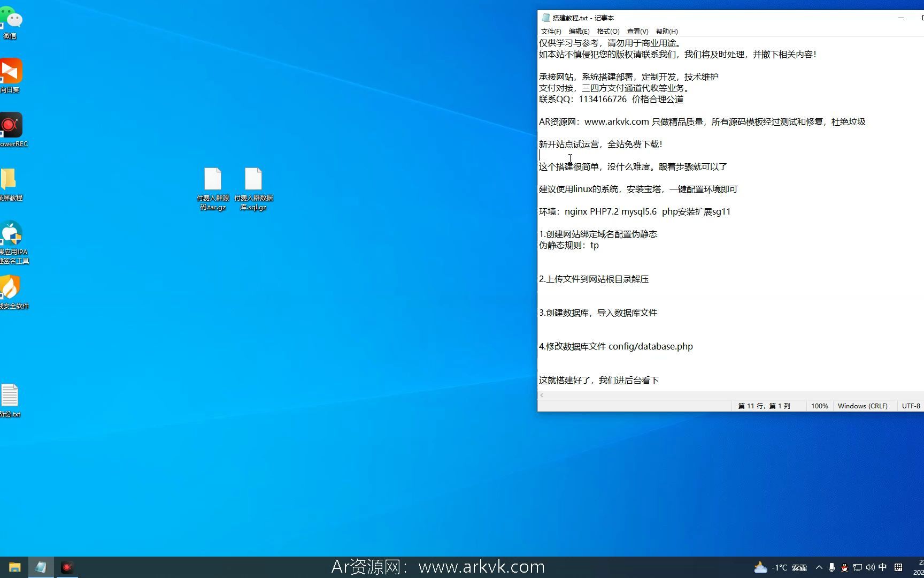This screenshot has height=578, width=924.
Task: Select the Sunflower remote control shortcut
Action: coord(10,76)
